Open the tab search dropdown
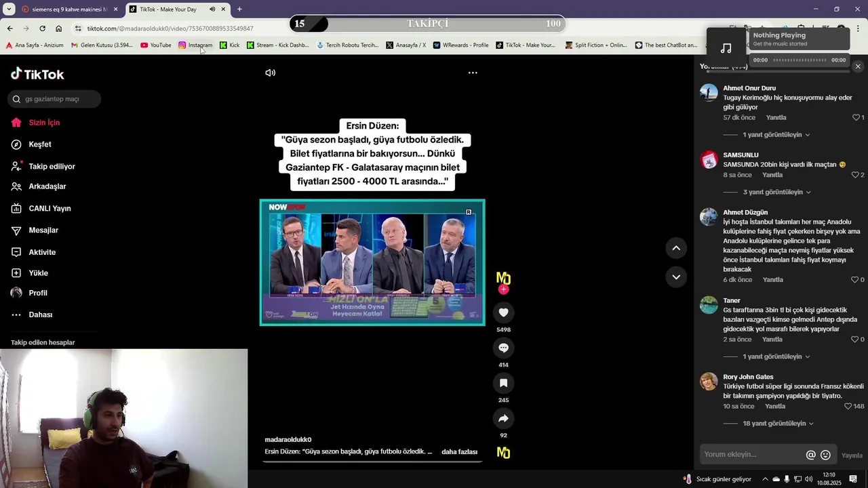 [x=9, y=9]
